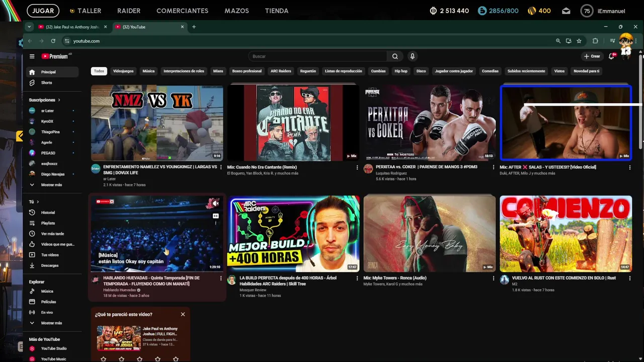Click the YouTube Premium logo
The height and width of the screenshot is (362, 644).
click(55, 56)
